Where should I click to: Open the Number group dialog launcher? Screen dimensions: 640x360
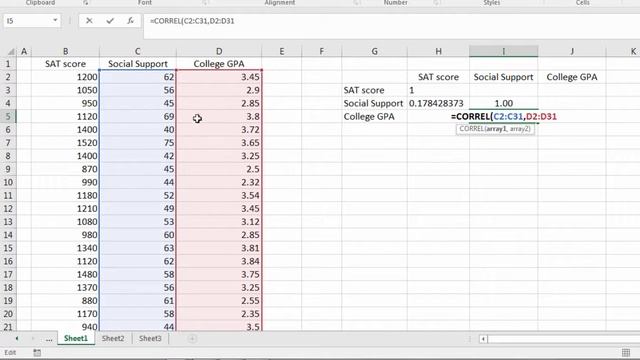pyautogui.click(x=436, y=3)
